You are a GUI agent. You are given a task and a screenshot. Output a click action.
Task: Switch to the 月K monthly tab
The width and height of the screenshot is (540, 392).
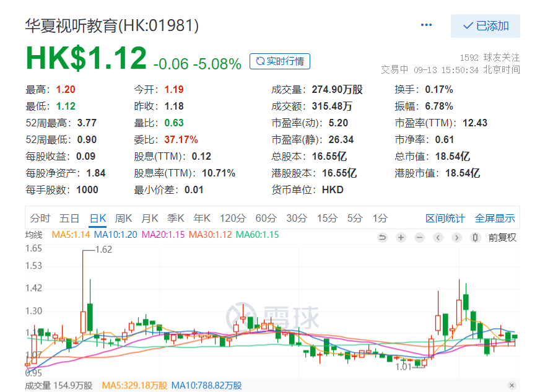click(150, 218)
